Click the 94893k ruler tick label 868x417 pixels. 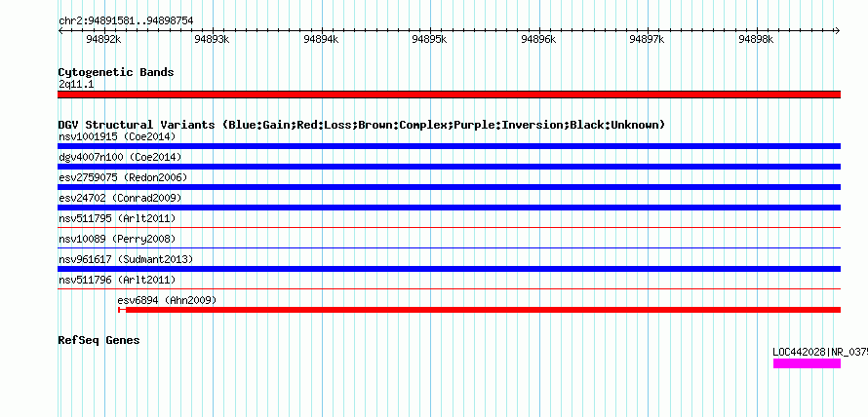click(x=212, y=40)
